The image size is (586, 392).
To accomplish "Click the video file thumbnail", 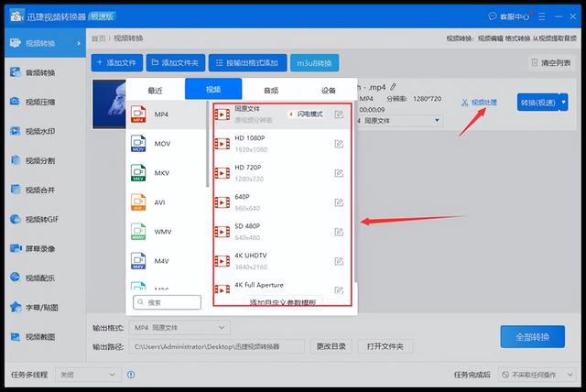I will pos(109,104).
